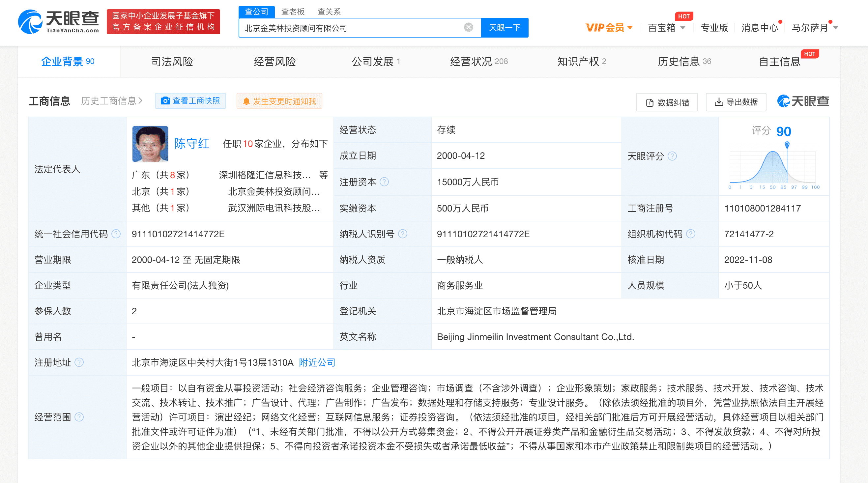Click the 导出数据 button
Viewport: 868px width, 483px height.
pos(736,102)
